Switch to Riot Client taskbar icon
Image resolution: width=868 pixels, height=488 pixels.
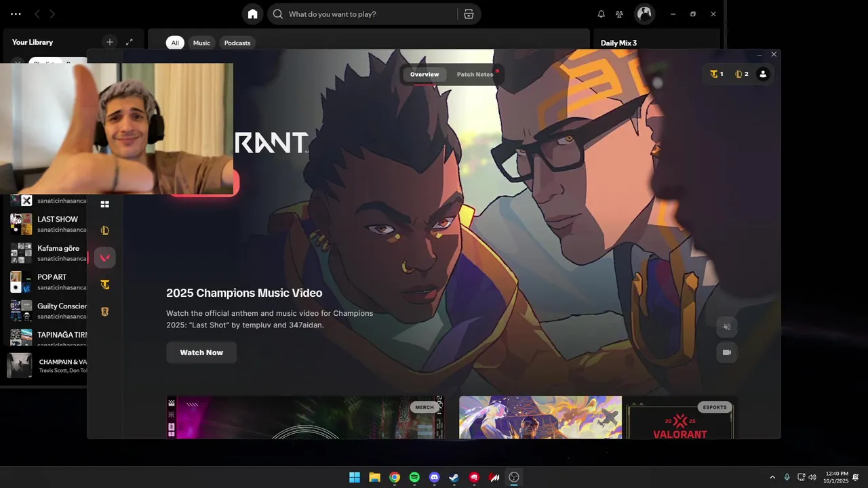point(475,477)
